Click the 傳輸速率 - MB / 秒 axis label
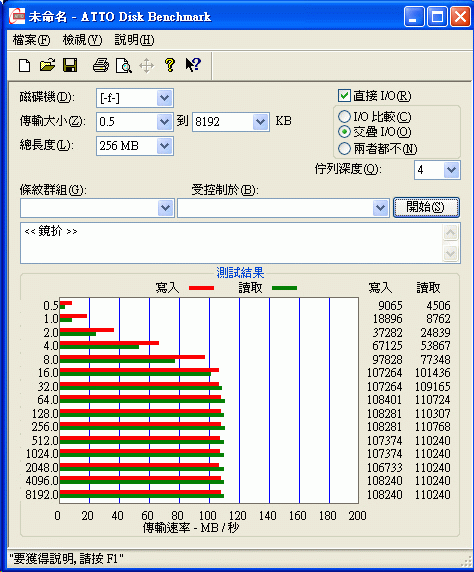 [191, 527]
